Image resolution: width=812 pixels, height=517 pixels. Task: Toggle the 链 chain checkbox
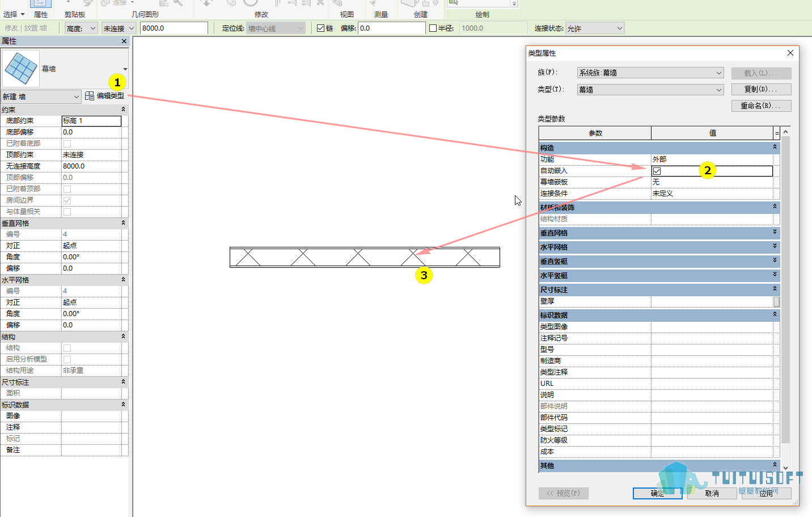(320, 28)
